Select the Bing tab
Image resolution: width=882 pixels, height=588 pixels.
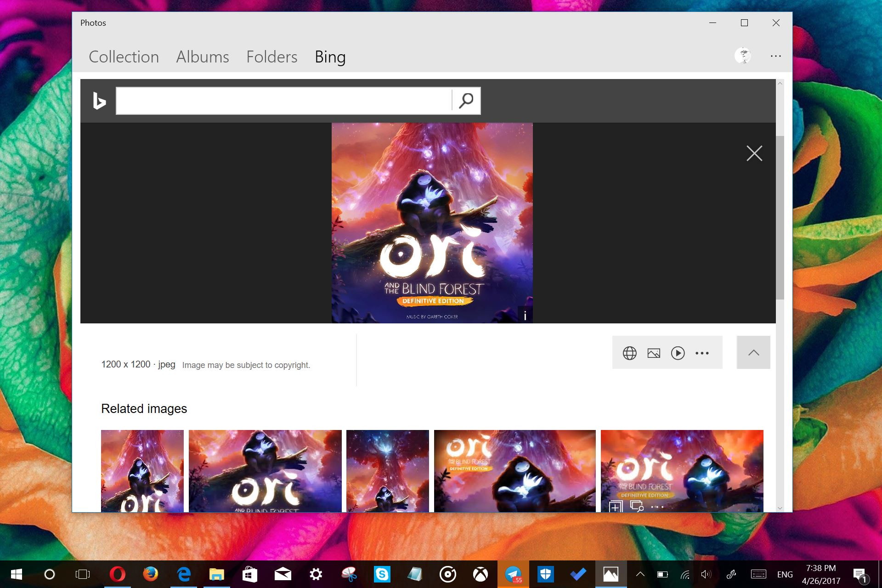[330, 57]
